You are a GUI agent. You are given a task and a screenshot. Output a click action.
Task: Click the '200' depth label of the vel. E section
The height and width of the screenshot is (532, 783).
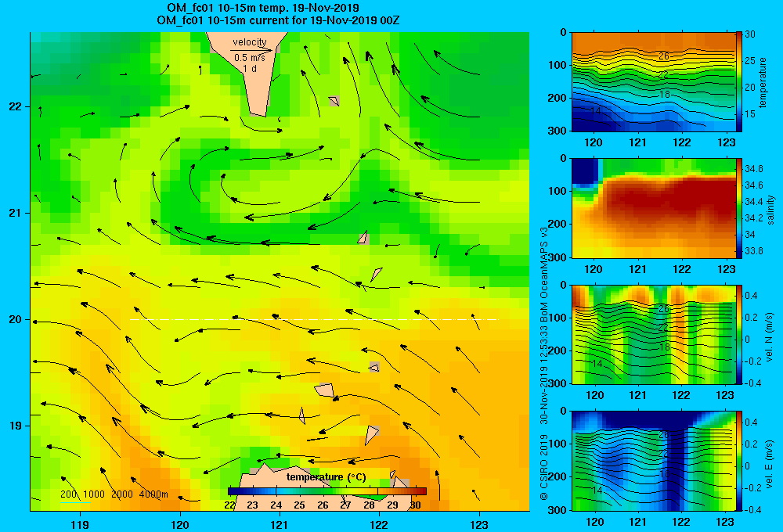(x=557, y=476)
